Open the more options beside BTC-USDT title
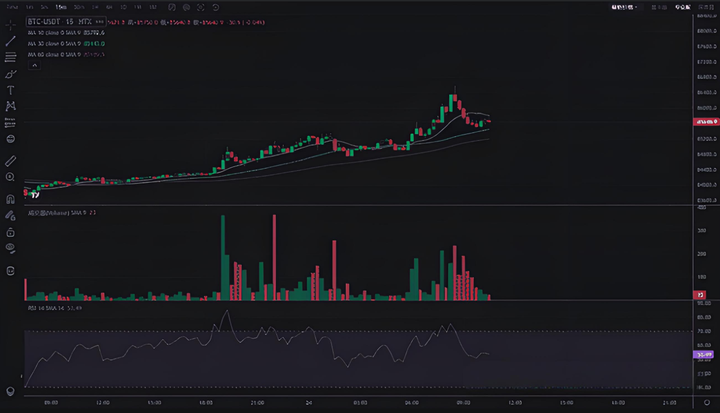720x413 pixels. pos(100,20)
